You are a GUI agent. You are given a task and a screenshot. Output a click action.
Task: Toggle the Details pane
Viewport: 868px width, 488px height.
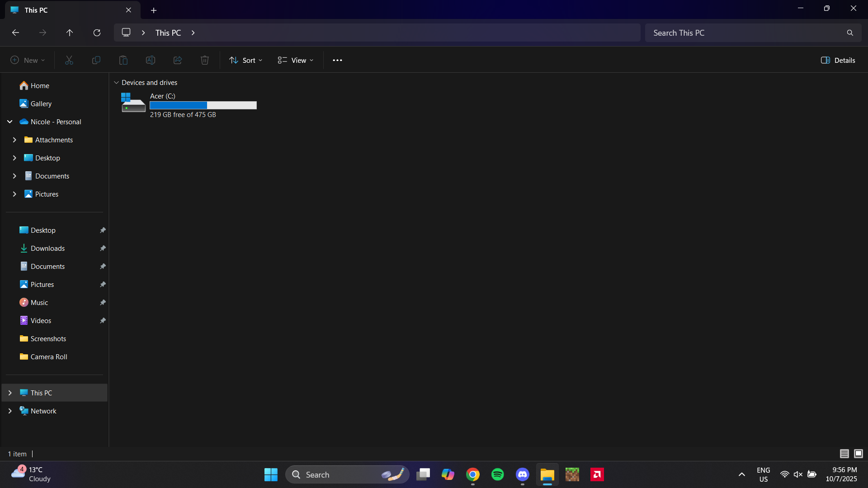point(838,60)
